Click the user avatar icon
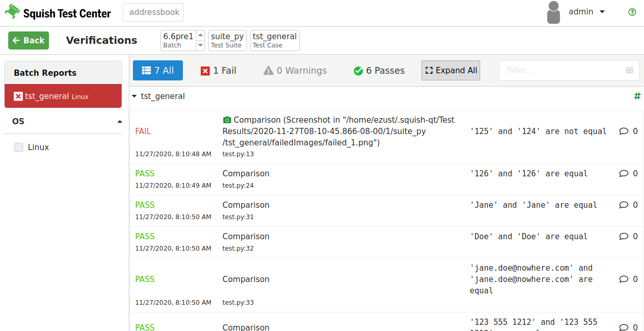Screen dimensions: 644x331 (x=553, y=12)
